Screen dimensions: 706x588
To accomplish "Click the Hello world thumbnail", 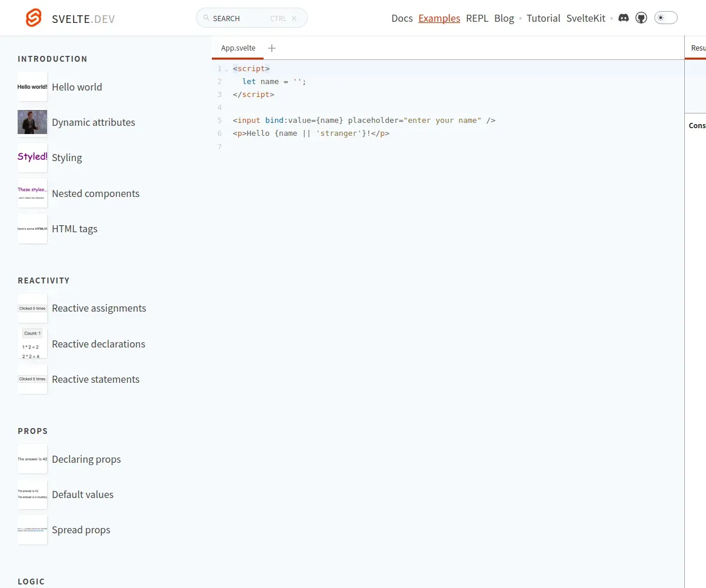I will pyautogui.click(x=32, y=87).
